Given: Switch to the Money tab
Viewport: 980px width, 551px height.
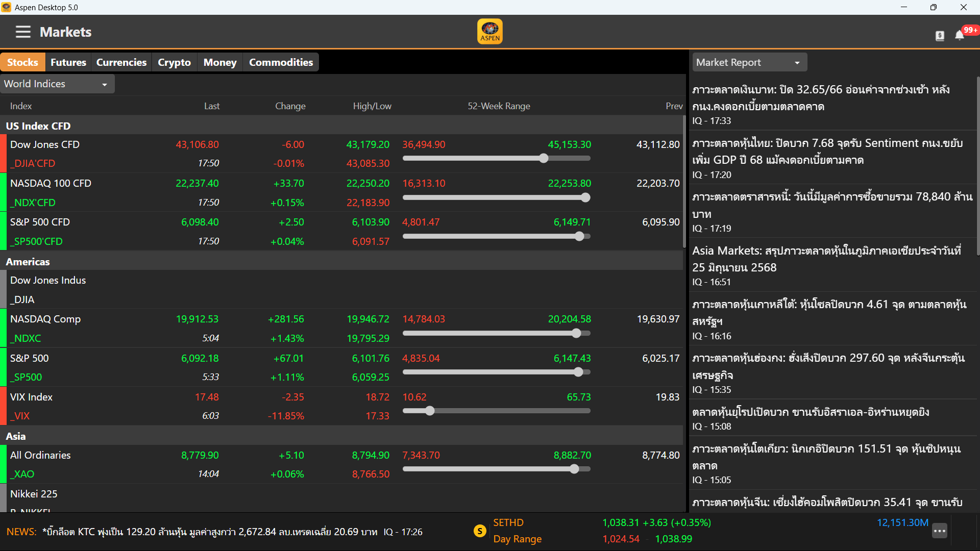Looking at the screenshot, I should 220,62.
